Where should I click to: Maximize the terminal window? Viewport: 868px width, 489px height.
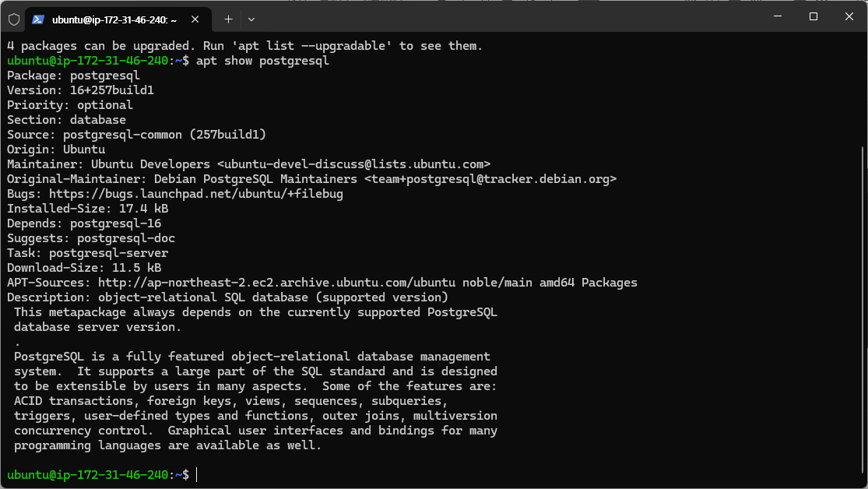814,16
